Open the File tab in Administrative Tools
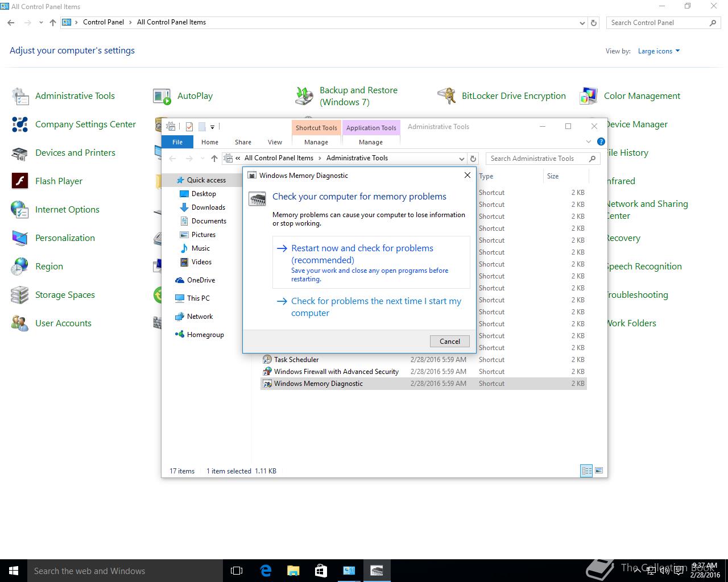The width and height of the screenshot is (728, 582). click(177, 142)
